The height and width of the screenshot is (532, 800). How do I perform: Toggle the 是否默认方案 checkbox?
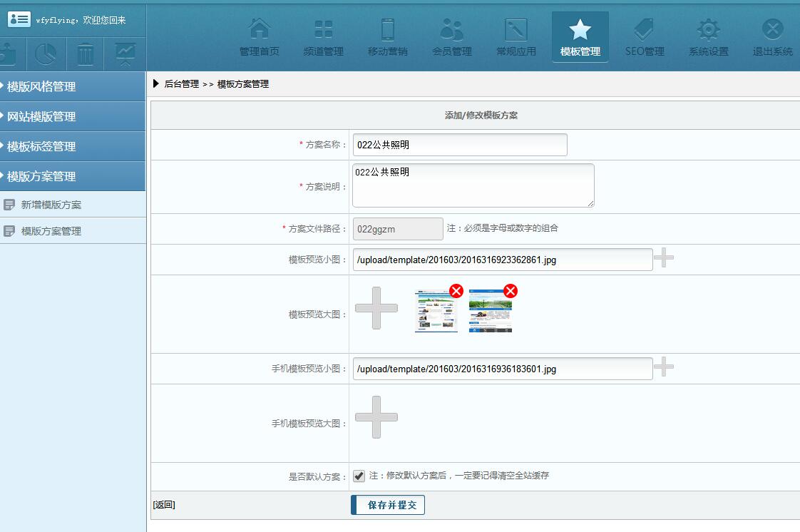pyautogui.click(x=359, y=476)
